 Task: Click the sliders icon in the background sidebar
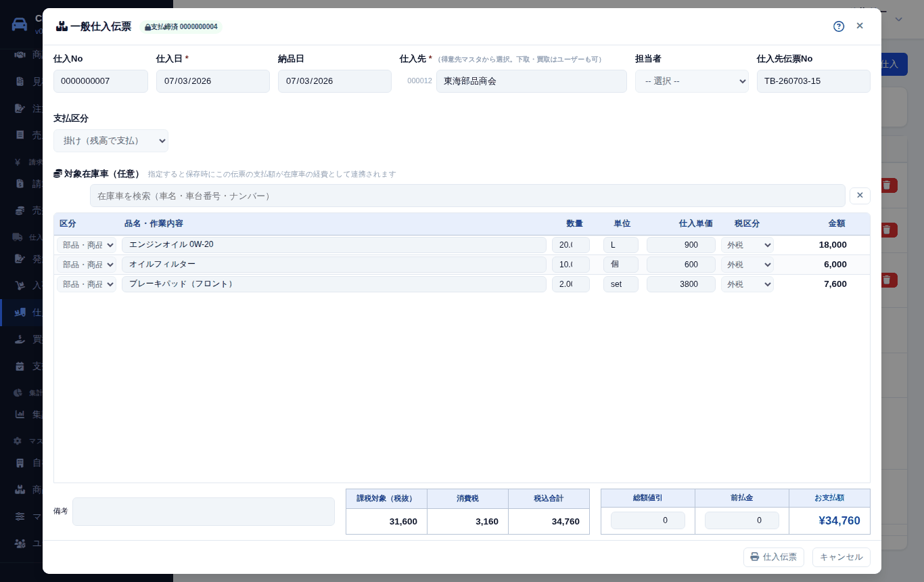[x=20, y=516]
